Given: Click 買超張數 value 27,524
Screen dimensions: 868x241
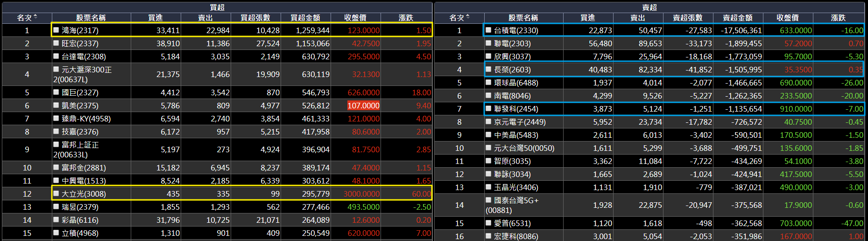Looking at the screenshot, I should point(268,43).
